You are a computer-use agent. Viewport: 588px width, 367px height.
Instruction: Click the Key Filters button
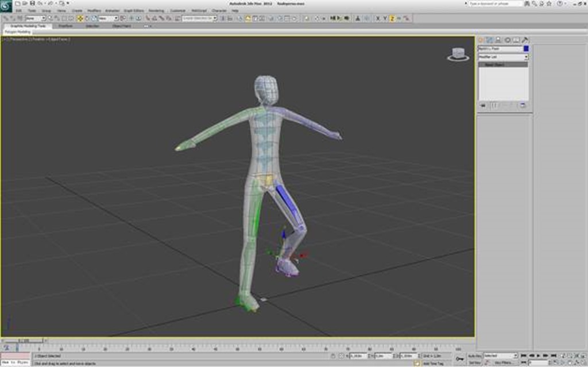tap(502, 363)
